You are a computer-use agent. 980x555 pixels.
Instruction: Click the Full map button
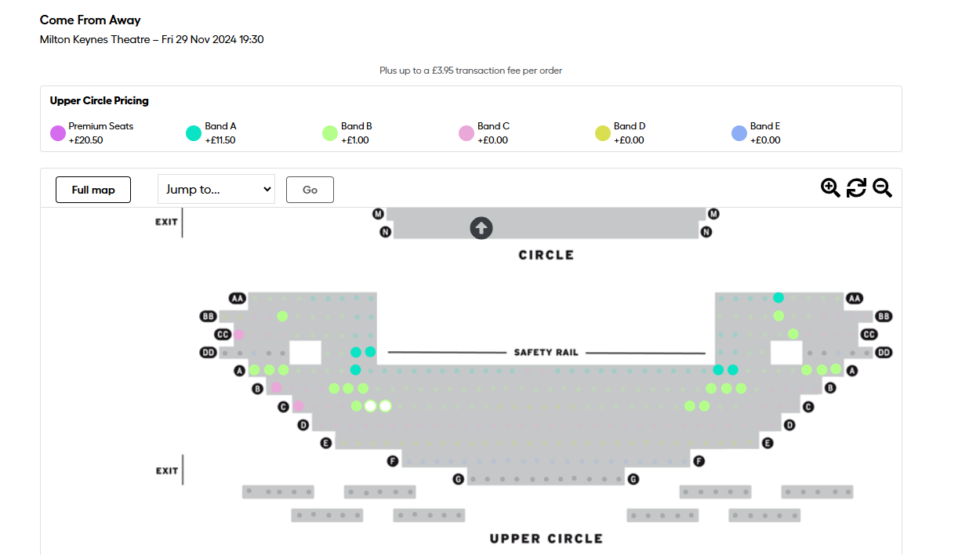tap(93, 189)
